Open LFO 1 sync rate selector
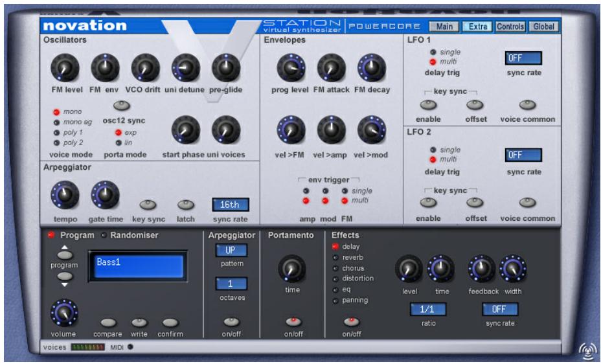This screenshot has width=601, height=364. point(523,58)
